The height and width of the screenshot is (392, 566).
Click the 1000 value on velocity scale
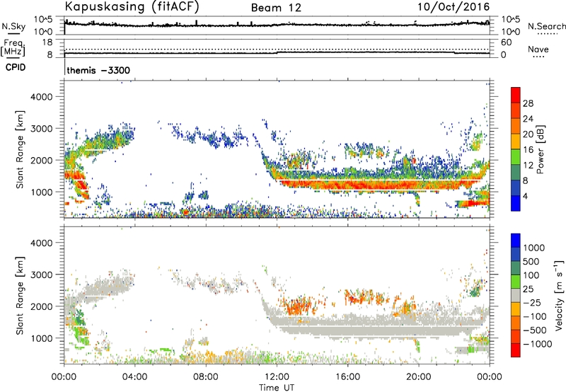(533, 248)
